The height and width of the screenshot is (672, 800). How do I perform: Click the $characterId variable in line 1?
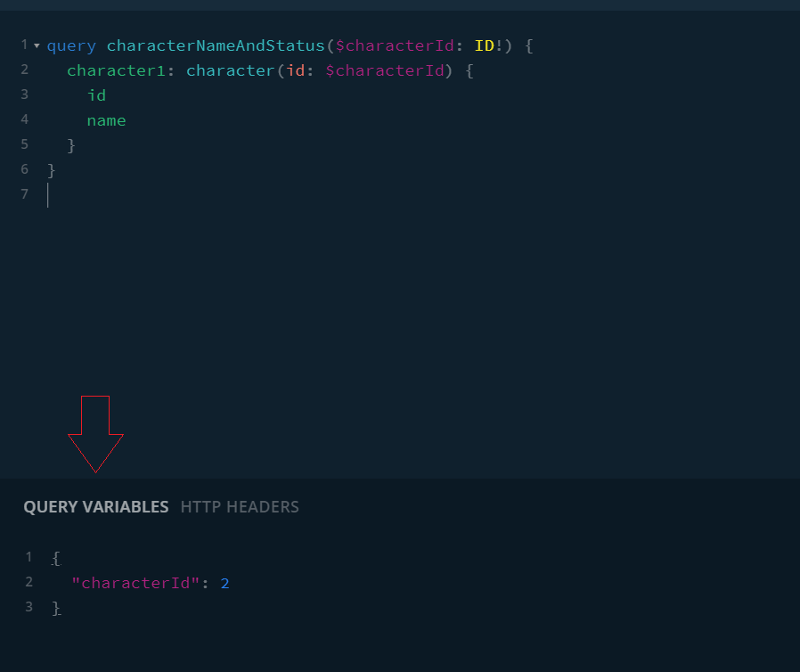tap(395, 46)
